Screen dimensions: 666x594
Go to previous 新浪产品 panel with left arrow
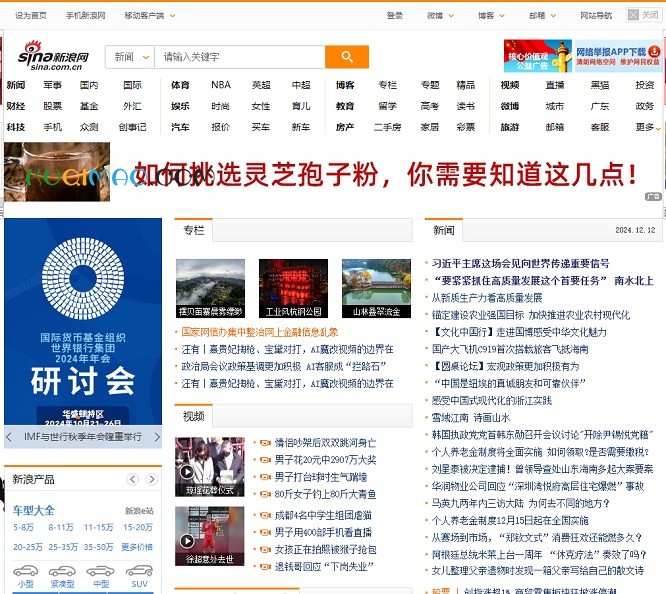(x=133, y=479)
